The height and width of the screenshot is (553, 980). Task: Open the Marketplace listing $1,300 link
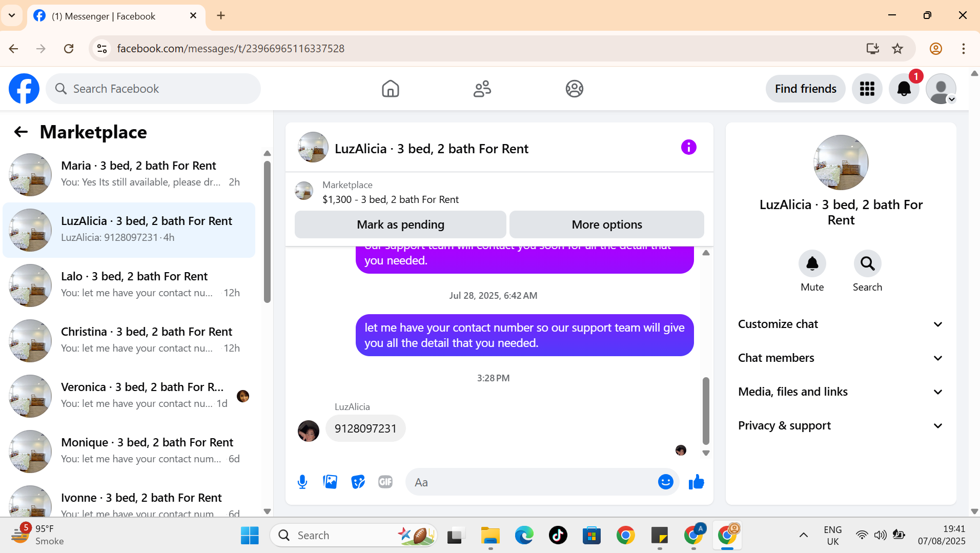(390, 199)
